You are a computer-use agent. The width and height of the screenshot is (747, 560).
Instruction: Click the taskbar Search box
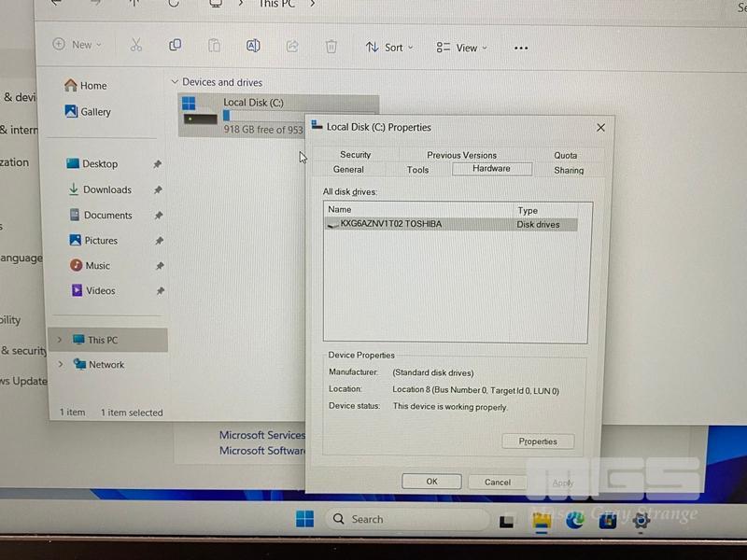pos(406,519)
